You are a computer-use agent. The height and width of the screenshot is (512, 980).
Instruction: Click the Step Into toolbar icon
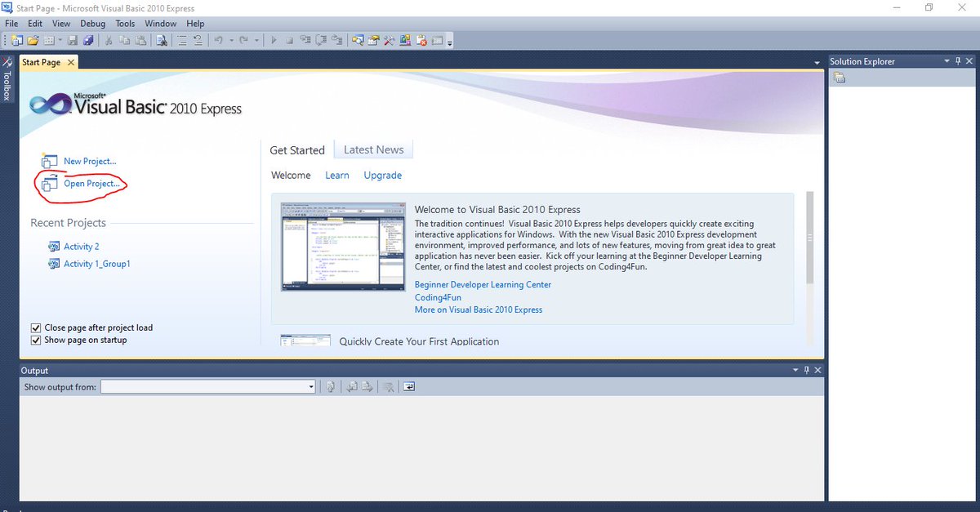click(x=305, y=40)
